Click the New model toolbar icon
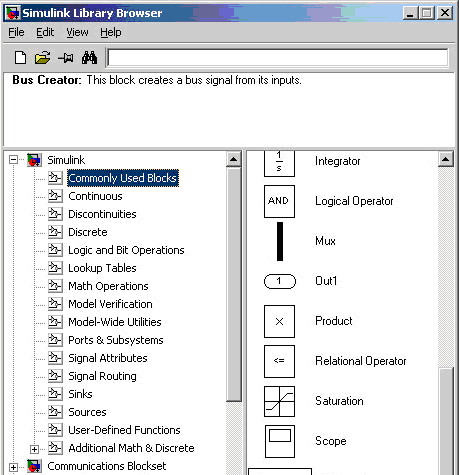The image size is (459, 475). click(x=20, y=58)
